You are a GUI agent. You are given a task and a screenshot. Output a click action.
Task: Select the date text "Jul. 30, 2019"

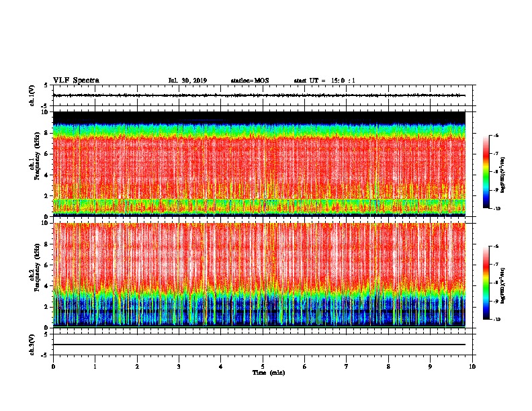[187, 81]
